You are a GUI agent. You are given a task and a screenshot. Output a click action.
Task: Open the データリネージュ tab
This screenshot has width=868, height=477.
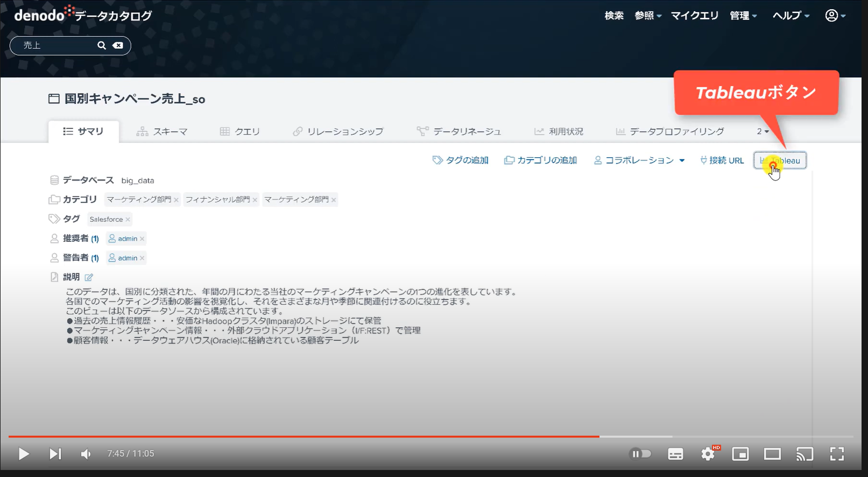click(459, 131)
